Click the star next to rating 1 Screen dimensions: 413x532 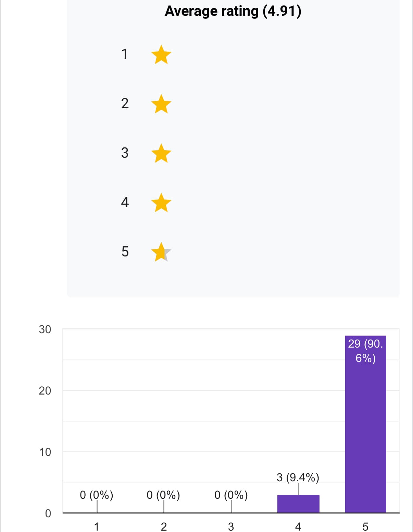161,55
